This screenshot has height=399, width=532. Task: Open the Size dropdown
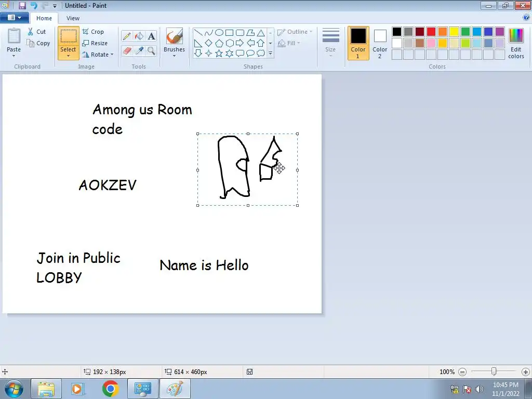pos(330,43)
